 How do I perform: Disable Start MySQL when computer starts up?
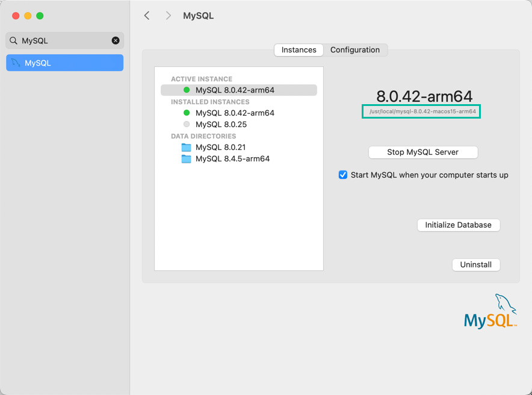343,175
